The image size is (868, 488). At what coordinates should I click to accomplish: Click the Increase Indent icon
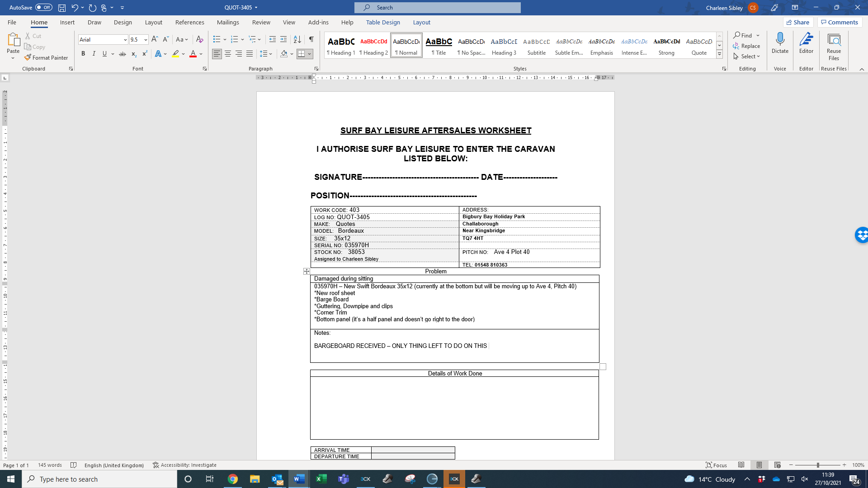click(x=283, y=39)
